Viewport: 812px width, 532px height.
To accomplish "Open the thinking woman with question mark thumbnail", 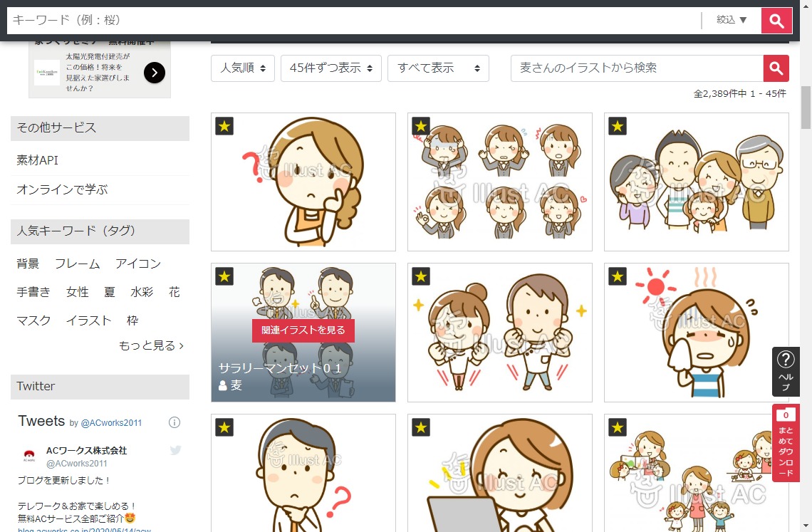I will pos(303,182).
